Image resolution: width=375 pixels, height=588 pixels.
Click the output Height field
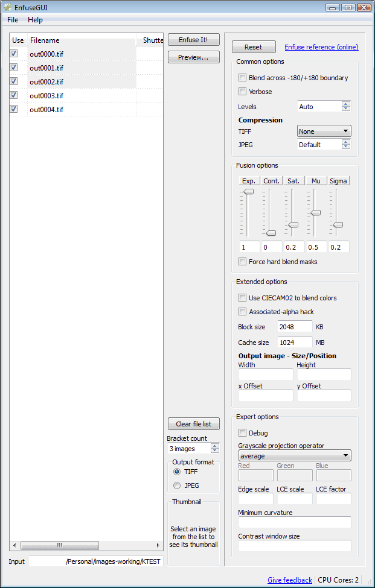coord(324,375)
